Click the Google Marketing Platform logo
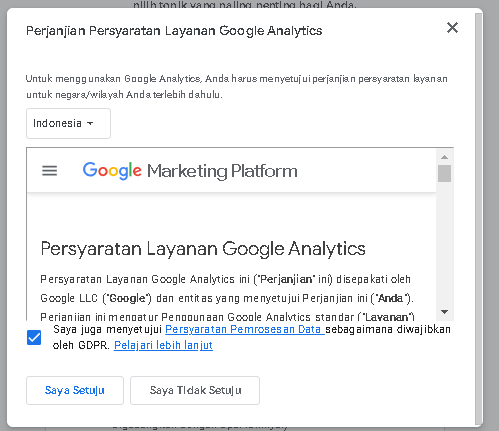Viewport: 499px width, 431px height. [x=190, y=171]
